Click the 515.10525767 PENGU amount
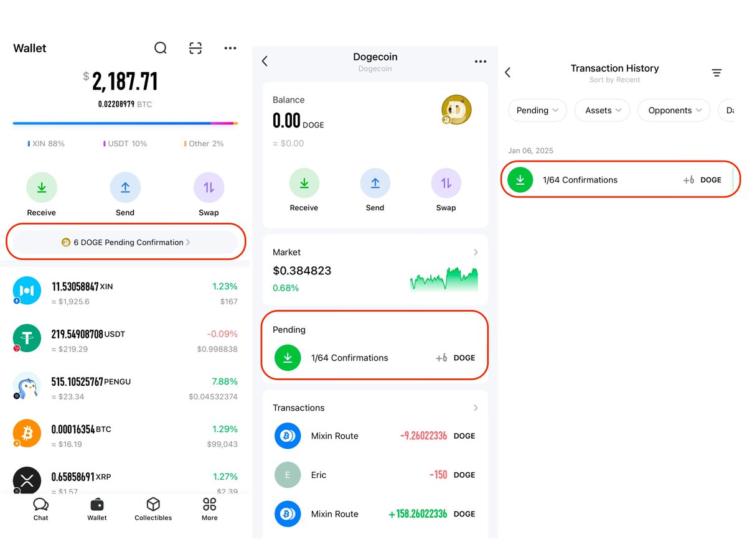Viewport: 747px width, 560px height. 91,381
